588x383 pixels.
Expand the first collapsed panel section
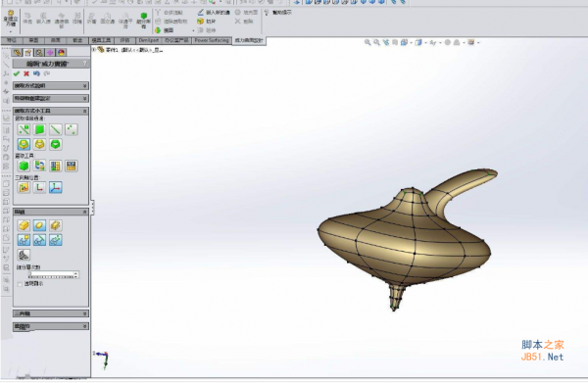click(51, 86)
